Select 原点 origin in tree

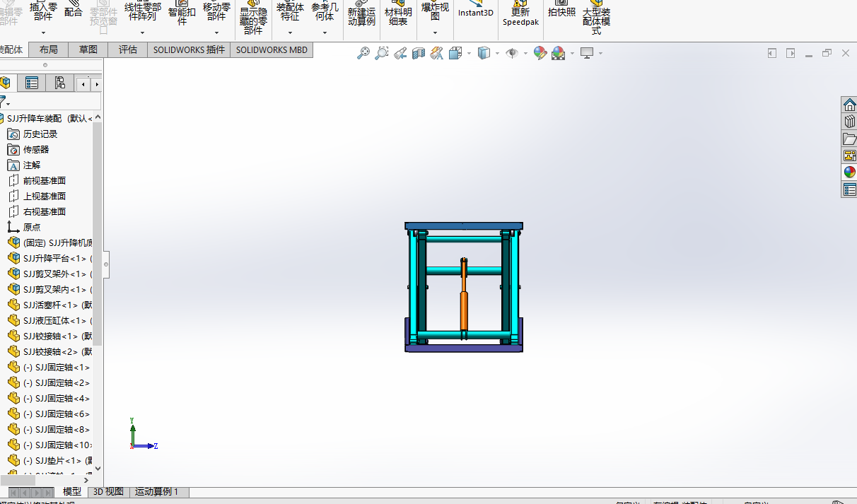pyautogui.click(x=24, y=227)
